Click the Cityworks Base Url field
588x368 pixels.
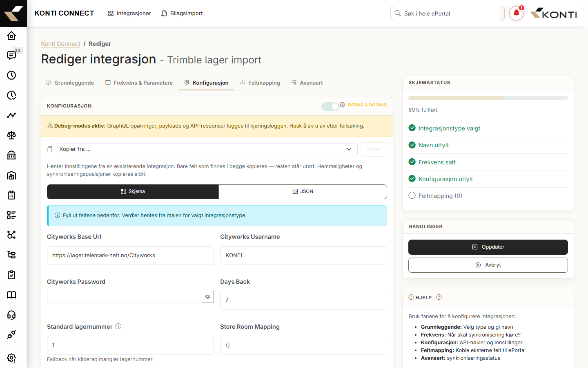pos(130,256)
